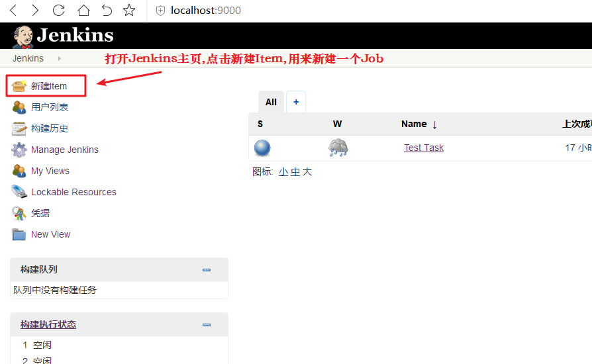Add a new view with + tab
This screenshot has width=592, height=364.
pos(296,102)
